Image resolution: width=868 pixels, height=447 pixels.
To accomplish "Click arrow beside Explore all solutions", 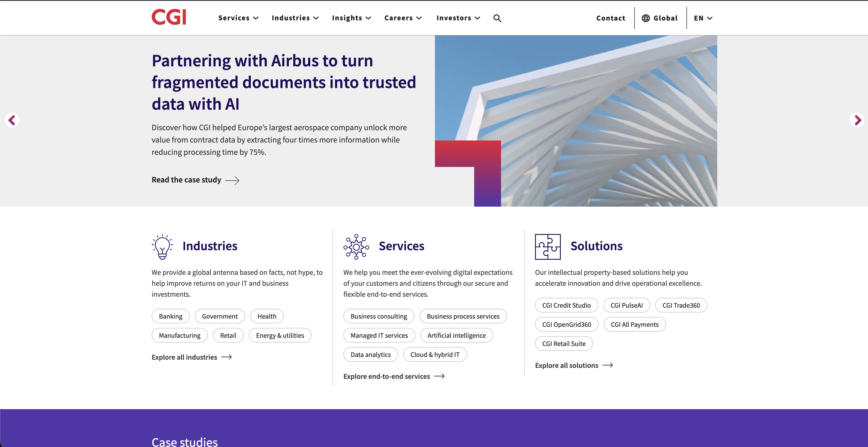I will coord(608,365).
